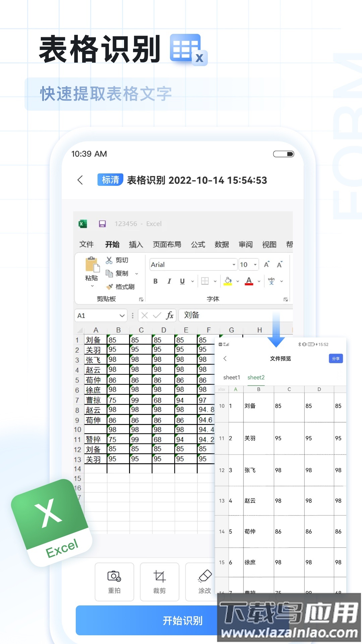Click the cell borders icon
362x644 pixels.
coord(205,281)
